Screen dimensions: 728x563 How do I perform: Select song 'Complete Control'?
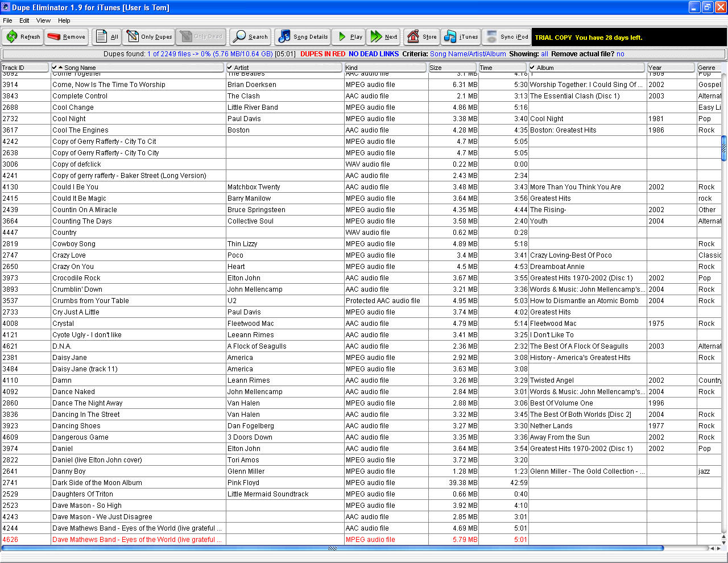pyautogui.click(x=80, y=96)
